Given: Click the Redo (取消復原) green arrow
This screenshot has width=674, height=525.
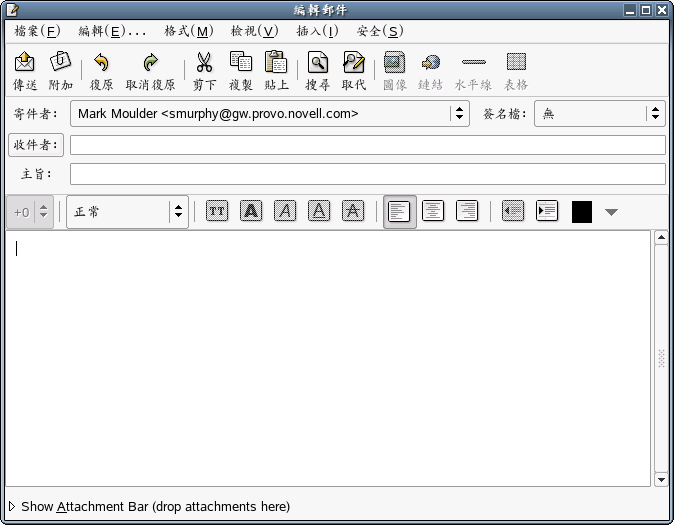Looking at the screenshot, I should click(x=150, y=62).
